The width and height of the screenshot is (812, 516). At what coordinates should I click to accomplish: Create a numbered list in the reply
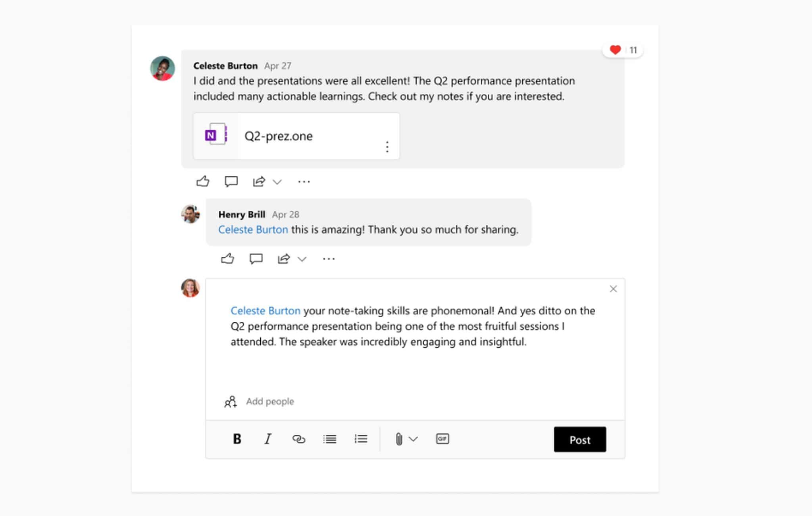click(361, 439)
